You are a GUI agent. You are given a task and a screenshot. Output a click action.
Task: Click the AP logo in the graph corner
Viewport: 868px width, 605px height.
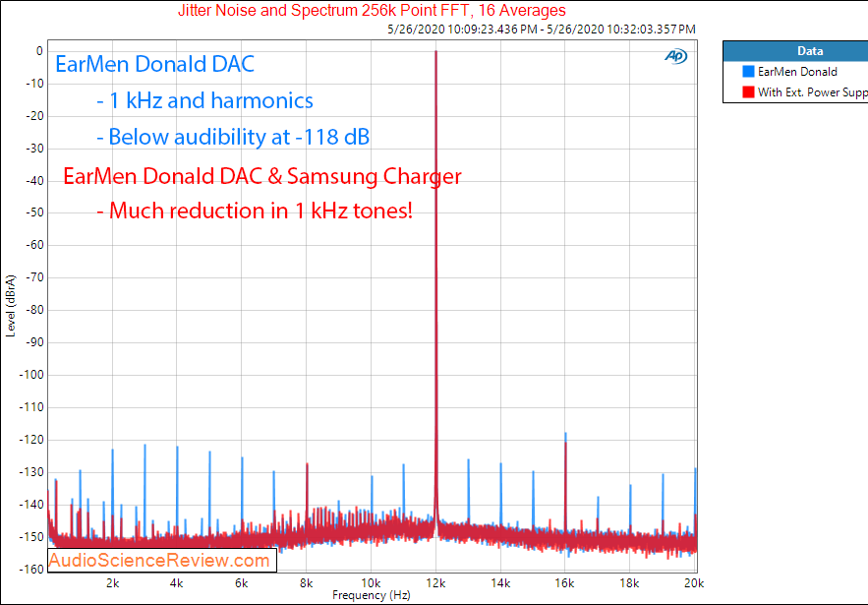click(x=676, y=56)
